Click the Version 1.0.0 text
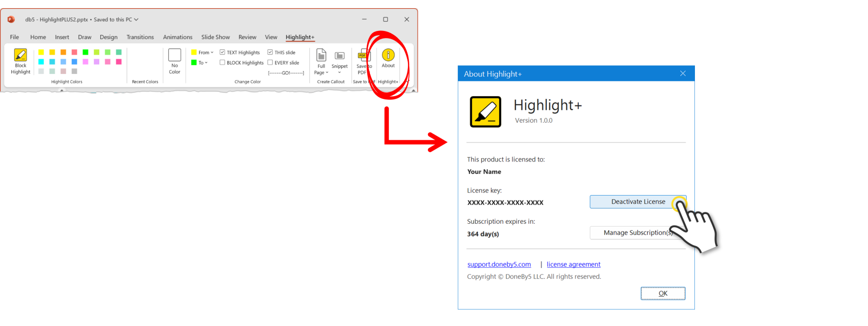The width and height of the screenshot is (868, 326). (x=534, y=121)
